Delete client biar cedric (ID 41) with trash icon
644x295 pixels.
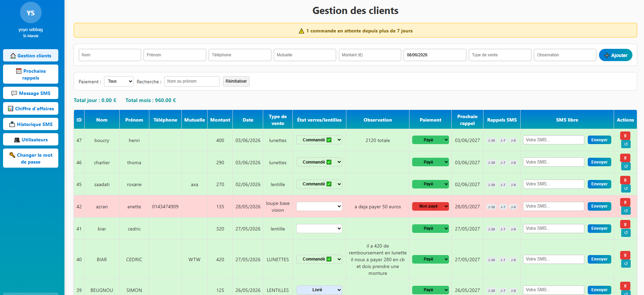[x=625, y=224]
